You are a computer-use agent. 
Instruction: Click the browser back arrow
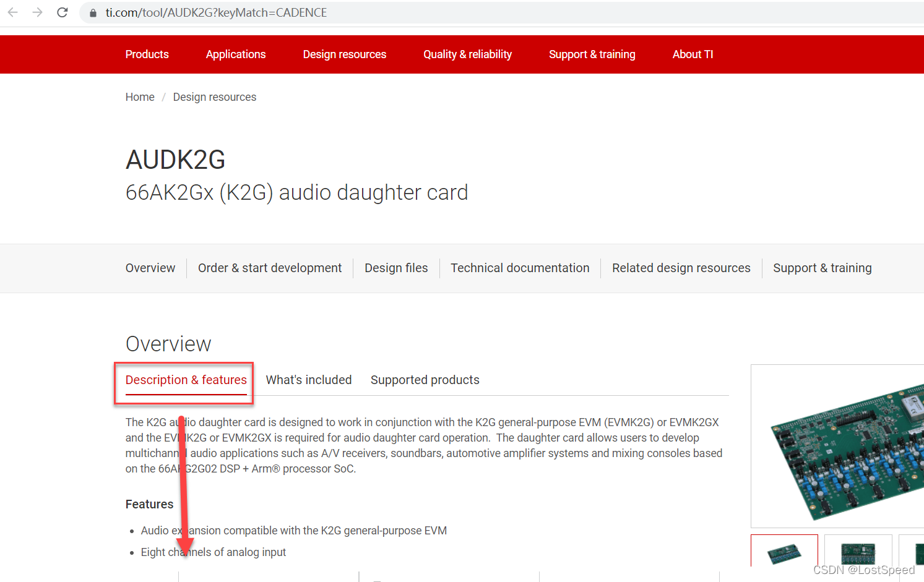click(x=13, y=12)
